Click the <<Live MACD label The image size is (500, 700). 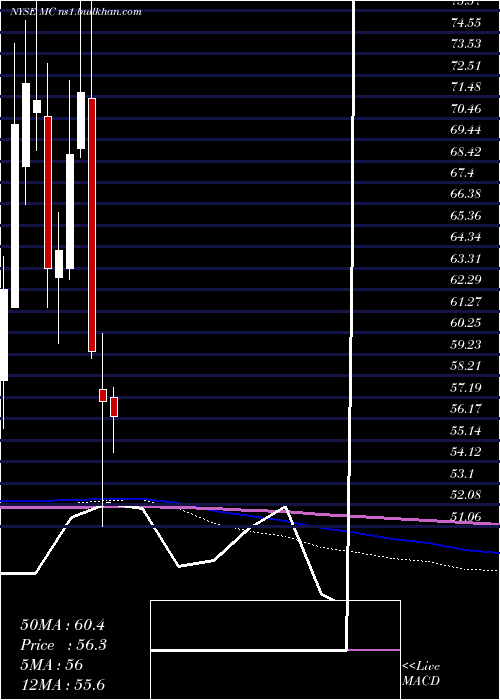pos(421,673)
